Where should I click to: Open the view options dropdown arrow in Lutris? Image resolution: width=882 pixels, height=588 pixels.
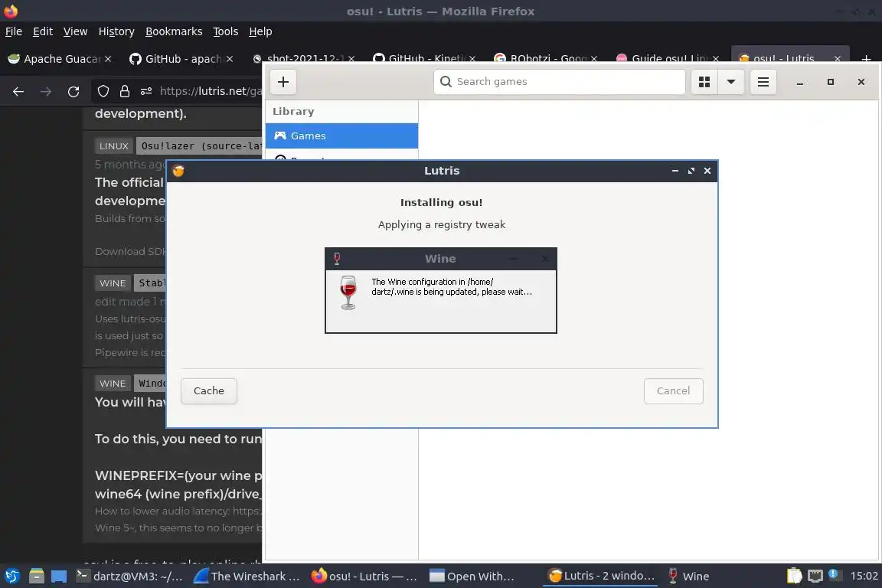730,82
